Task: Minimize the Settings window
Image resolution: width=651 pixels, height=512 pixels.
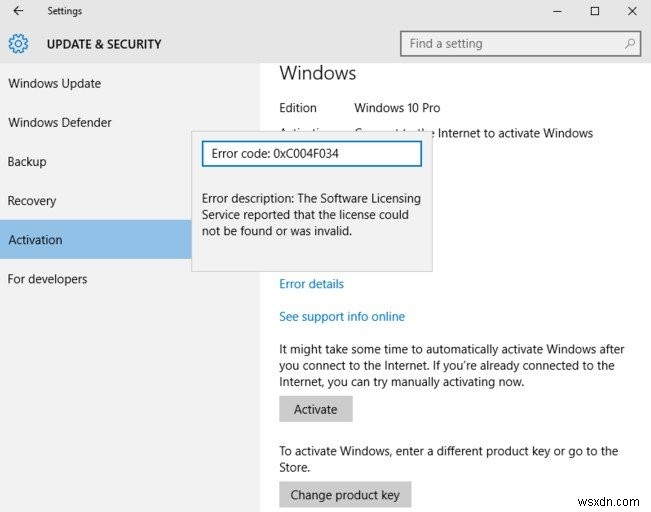Action: point(557,11)
